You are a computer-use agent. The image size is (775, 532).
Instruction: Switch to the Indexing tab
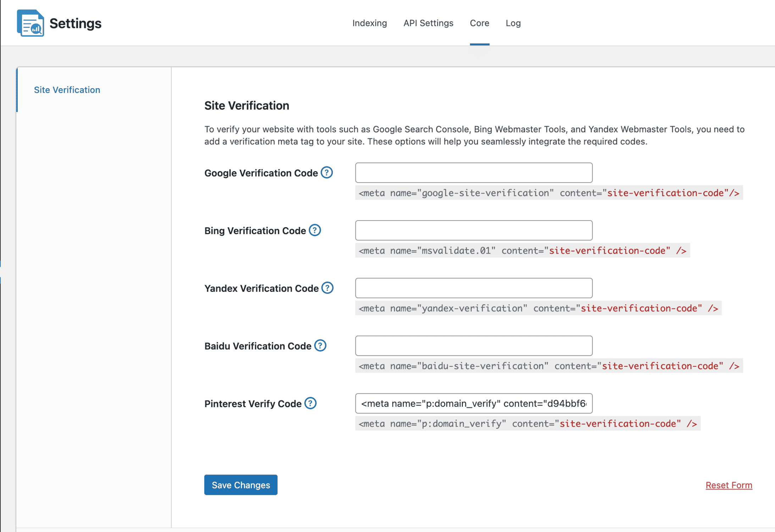[x=368, y=23]
